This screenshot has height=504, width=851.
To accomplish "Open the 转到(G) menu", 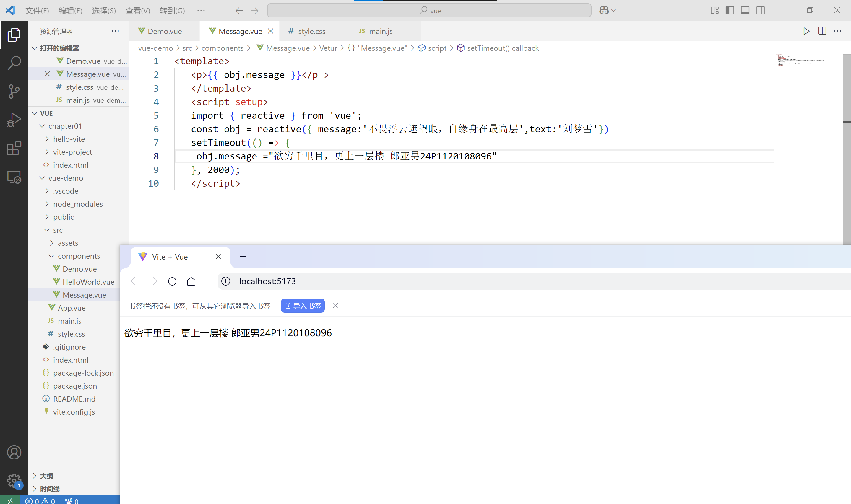I will click(x=172, y=11).
